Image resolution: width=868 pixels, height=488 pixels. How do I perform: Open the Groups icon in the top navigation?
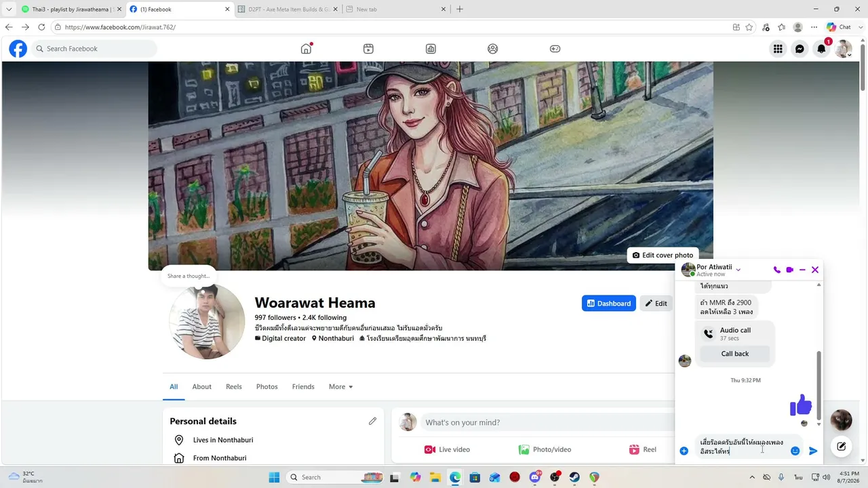pos(493,49)
